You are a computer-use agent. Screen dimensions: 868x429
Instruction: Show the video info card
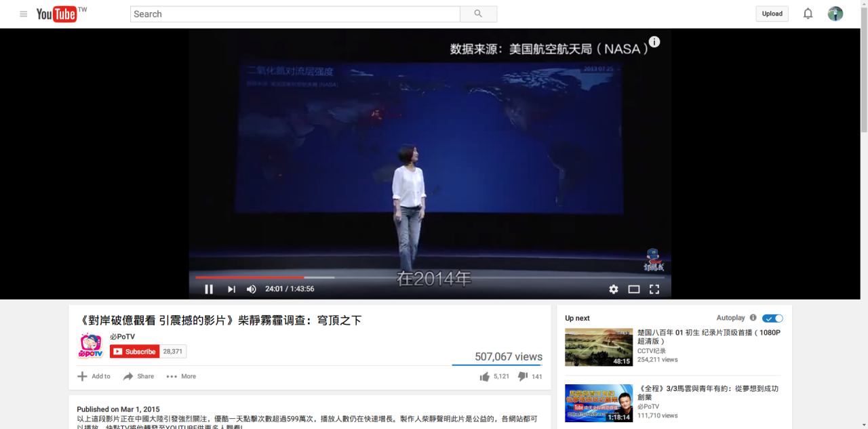pyautogui.click(x=654, y=42)
